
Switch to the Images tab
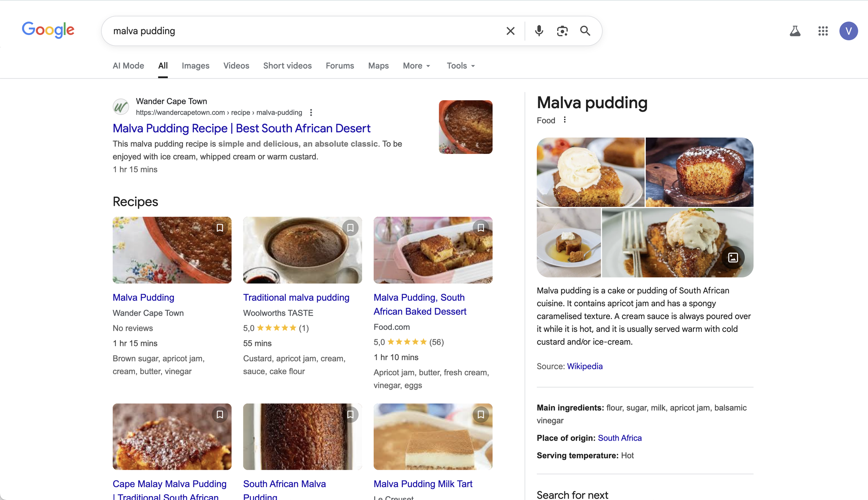click(195, 66)
